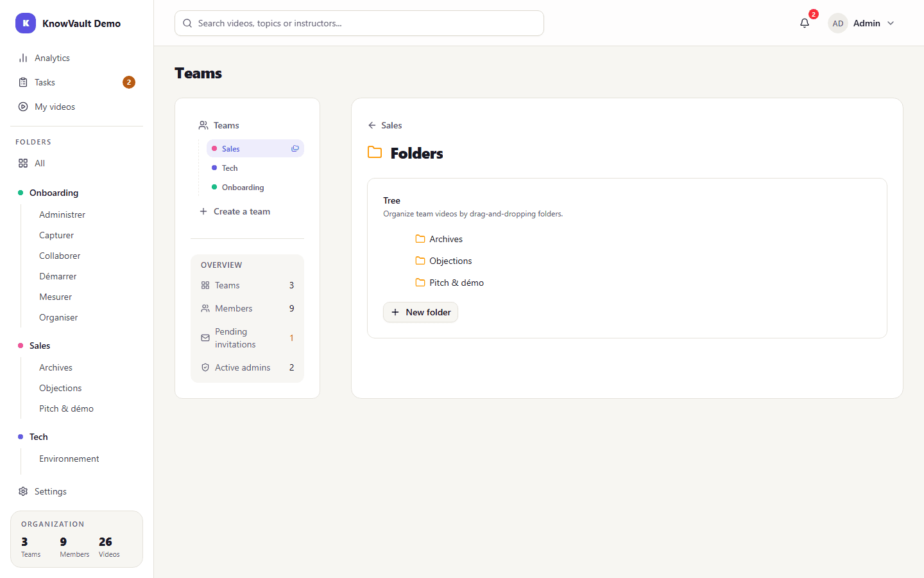This screenshot has width=924, height=578.
Task: Click the Members overview row
Action: (247, 308)
